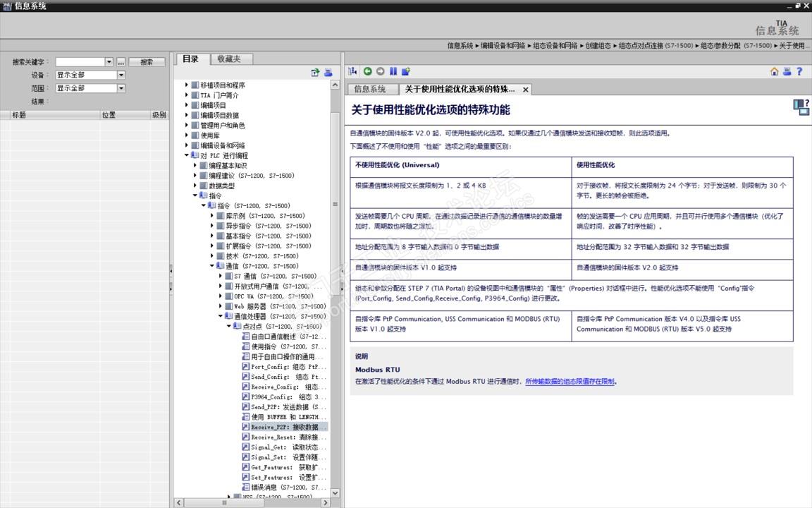Sort results by 级别 column header

pyautogui.click(x=159, y=115)
